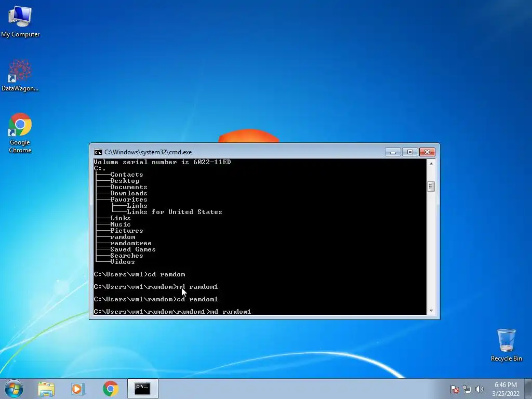532x399 pixels.
Task: Click the 'cd ramdom' command line
Action: click(x=139, y=274)
